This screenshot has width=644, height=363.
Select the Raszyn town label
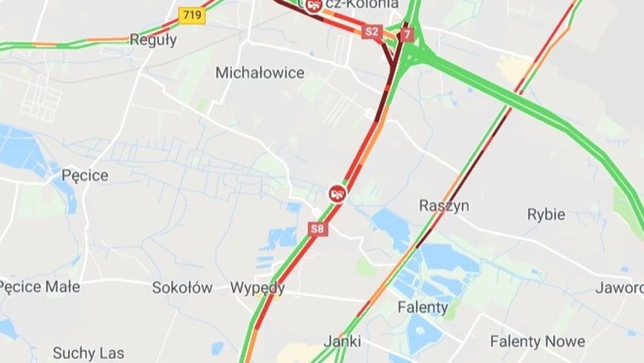pos(444,205)
